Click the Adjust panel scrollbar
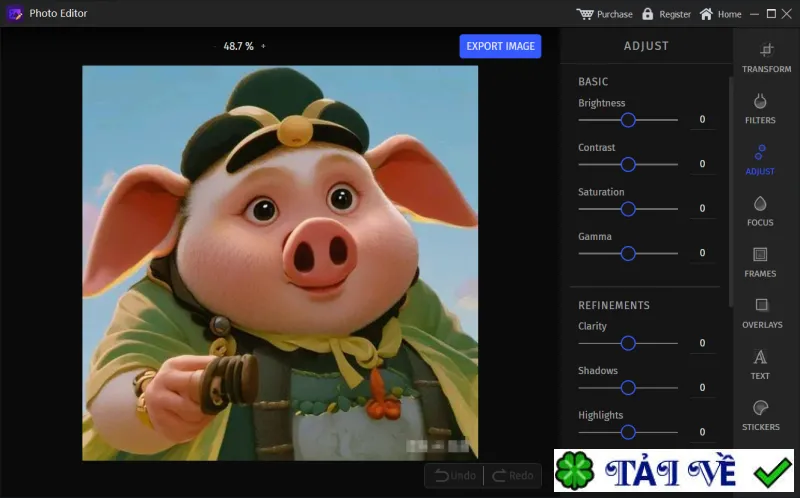 point(730,191)
